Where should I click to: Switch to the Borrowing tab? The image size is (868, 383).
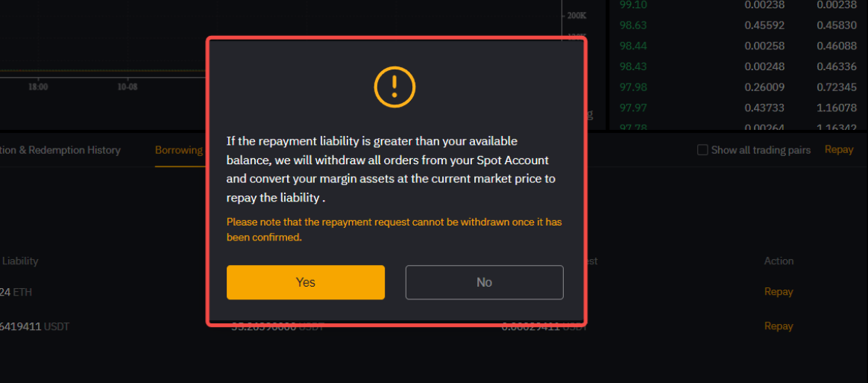click(179, 150)
